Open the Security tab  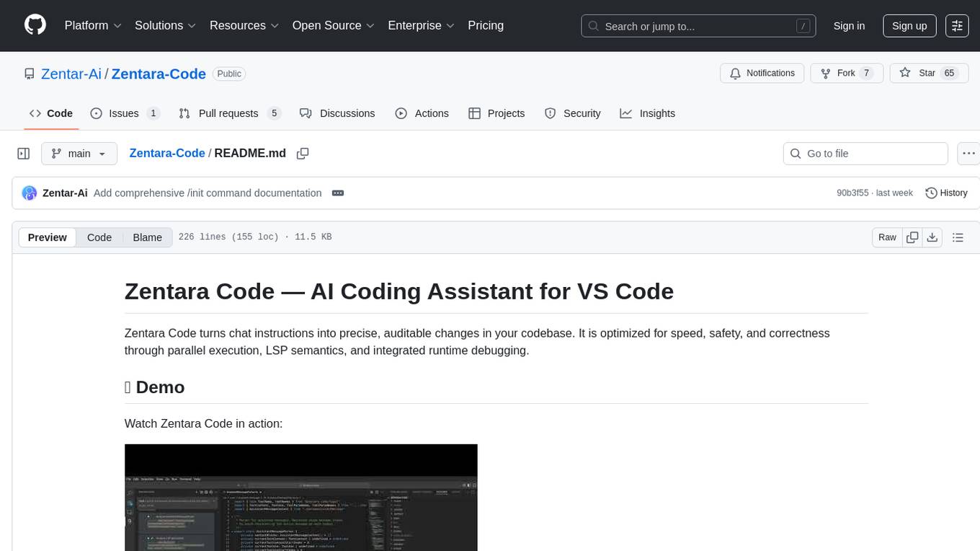(x=573, y=113)
